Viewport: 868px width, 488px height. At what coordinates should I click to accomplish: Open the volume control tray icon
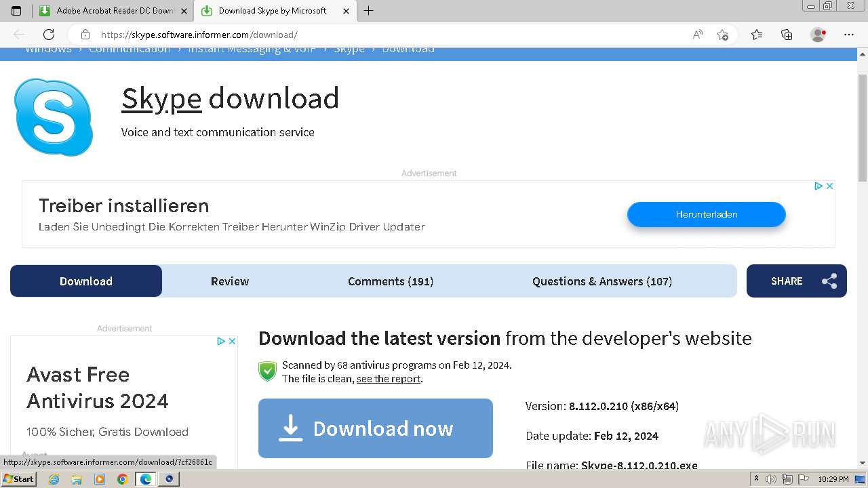[x=772, y=479]
